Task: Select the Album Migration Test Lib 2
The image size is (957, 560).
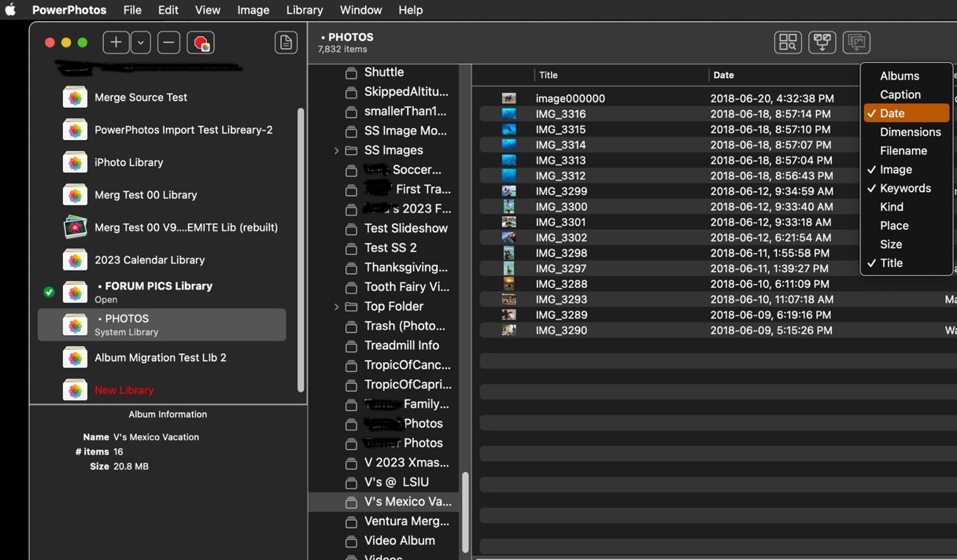Action: 162,358
